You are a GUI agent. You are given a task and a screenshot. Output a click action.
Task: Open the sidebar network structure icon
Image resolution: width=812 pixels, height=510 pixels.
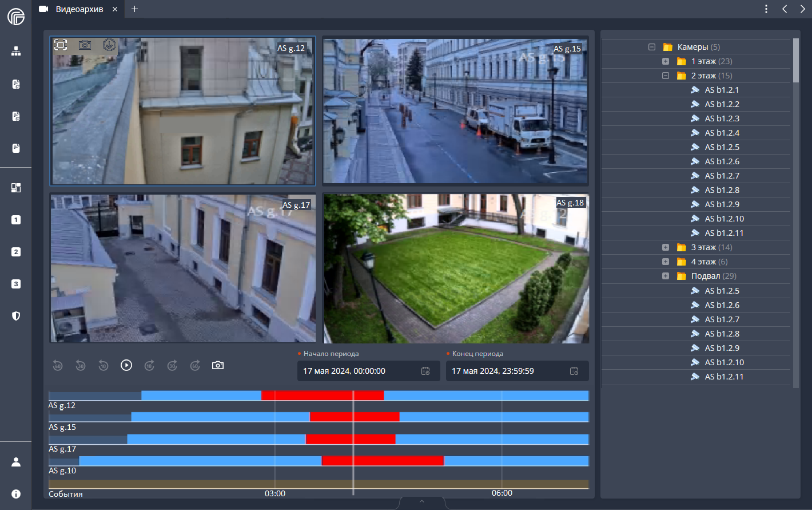click(x=16, y=52)
